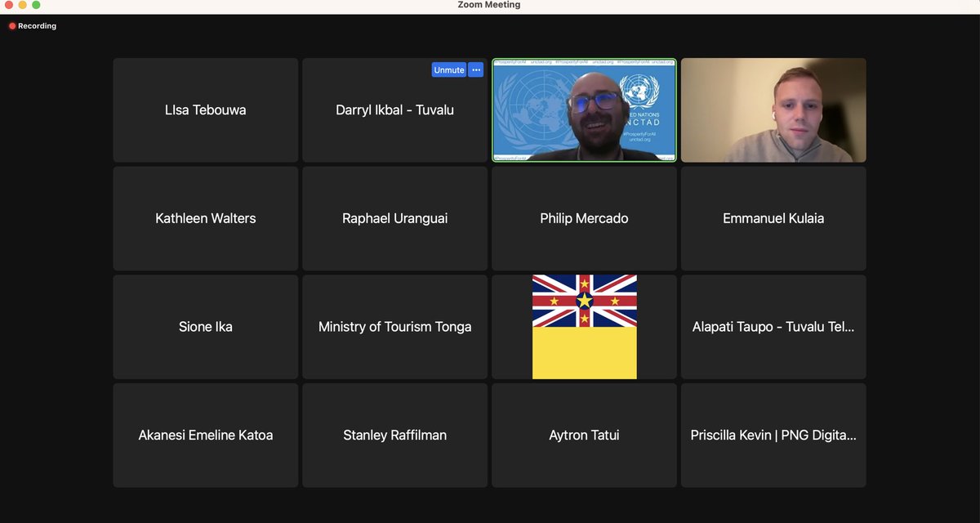Image resolution: width=980 pixels, height=523 pixels.
Task: Select the Niue flag participant tile
Action: [x=584, y=327]
